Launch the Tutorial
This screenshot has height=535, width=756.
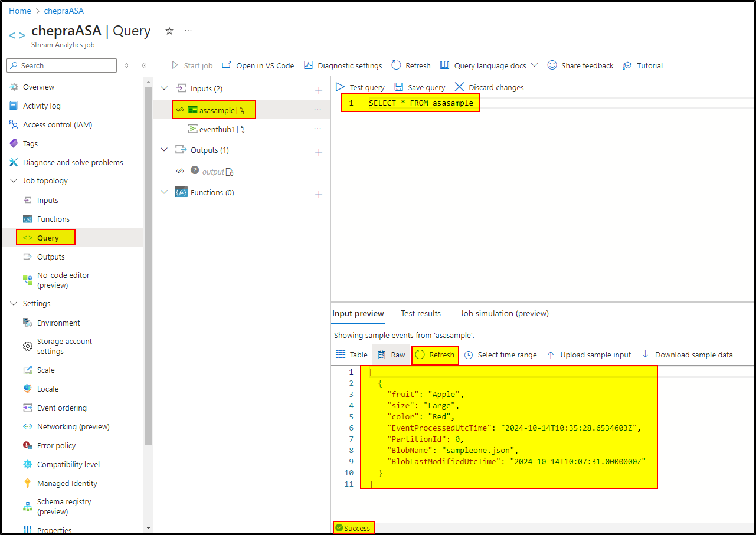point(642,65)
